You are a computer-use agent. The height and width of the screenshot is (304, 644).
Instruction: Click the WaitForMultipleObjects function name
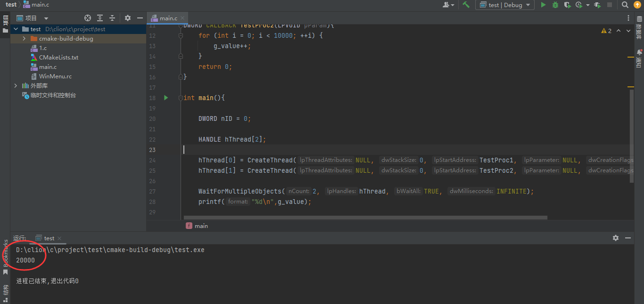pyautogui.click(x=240, y=191)
